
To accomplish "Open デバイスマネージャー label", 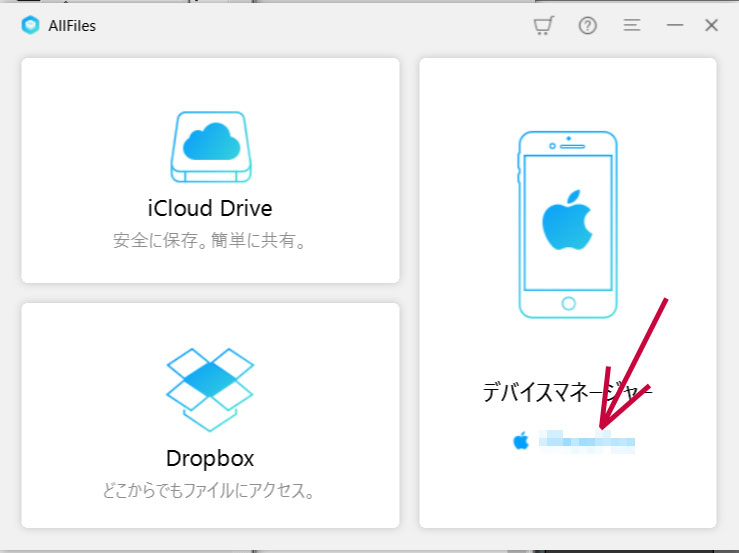I will (x=567, y=392).
